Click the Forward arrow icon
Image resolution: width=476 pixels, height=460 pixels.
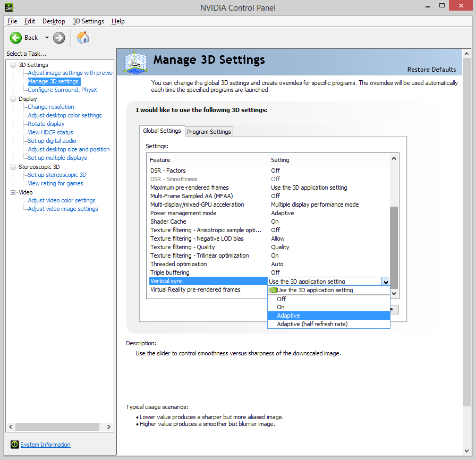59,38
